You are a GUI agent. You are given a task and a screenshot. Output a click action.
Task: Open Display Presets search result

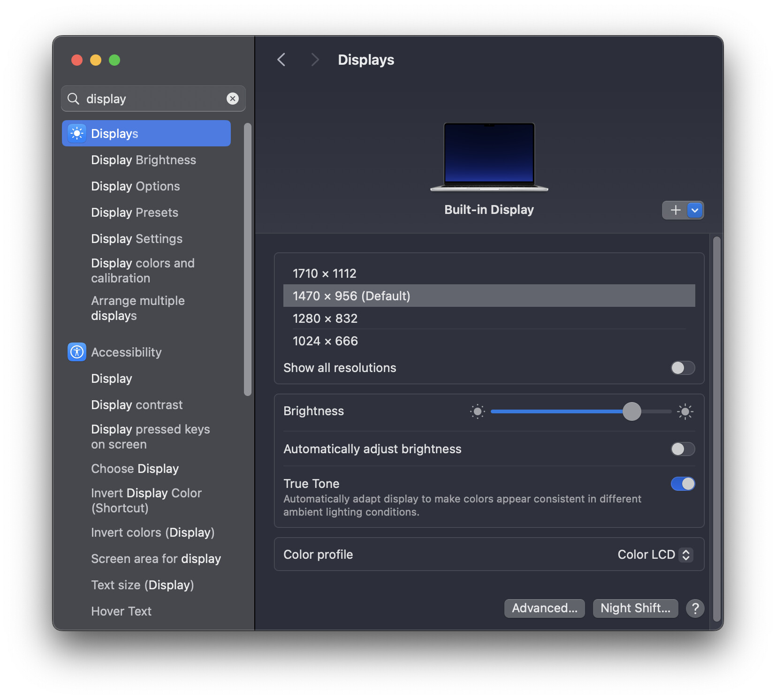click(x=135, y=213)
